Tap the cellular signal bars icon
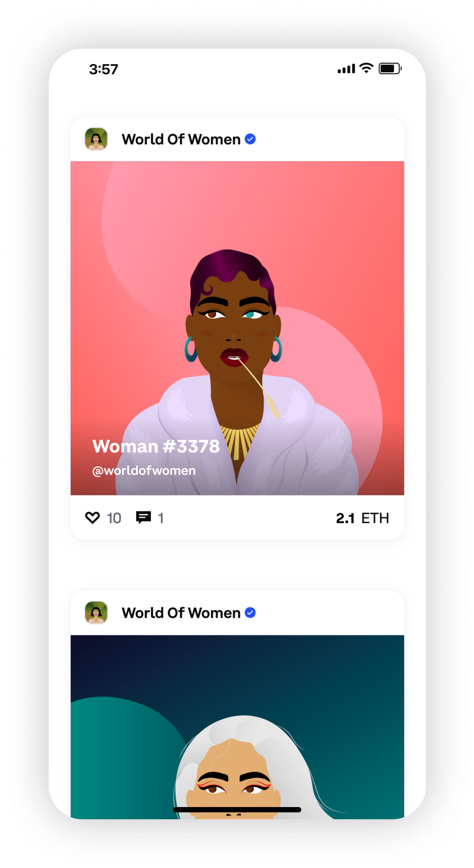The image size is (474, 868). (346, 69)
